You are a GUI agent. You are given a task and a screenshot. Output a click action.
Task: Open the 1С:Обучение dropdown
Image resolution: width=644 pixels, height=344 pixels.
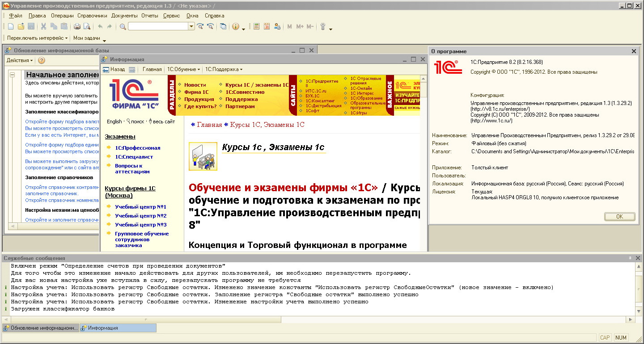click(x=183, y=69)
